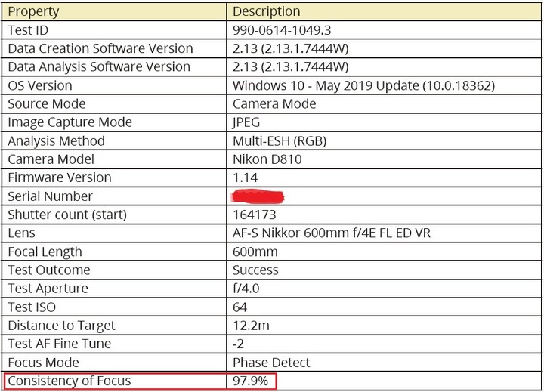Click the Source Mode Camera Mode value
544x392 pixels.
[274, 103]
